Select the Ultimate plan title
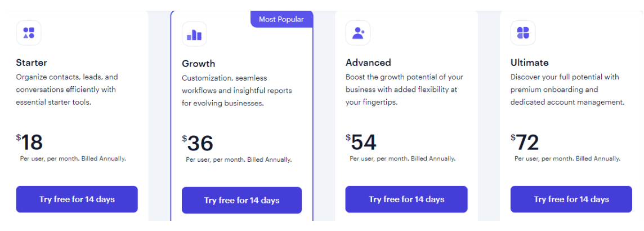This screenshot has width=644, height=231. pyautogui.click(x=529, y=63)
